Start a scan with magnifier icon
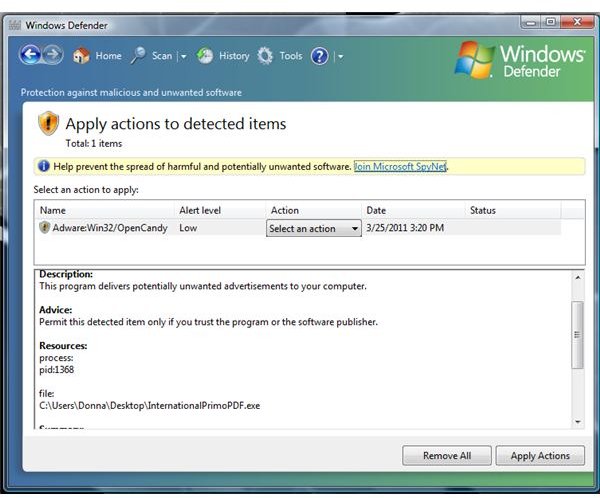Screen dimensions: 600x498 (138, 56)
